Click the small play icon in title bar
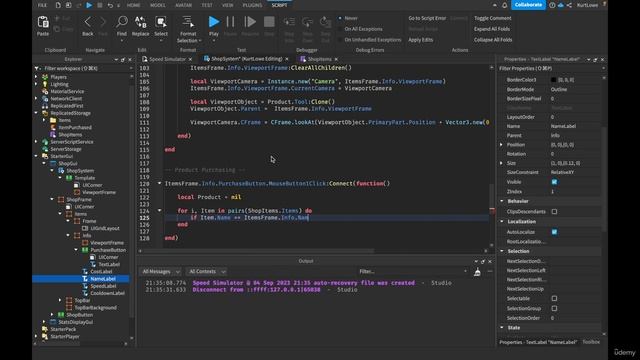The height and width of the screenshot is (360, 640). coord(89,5)
